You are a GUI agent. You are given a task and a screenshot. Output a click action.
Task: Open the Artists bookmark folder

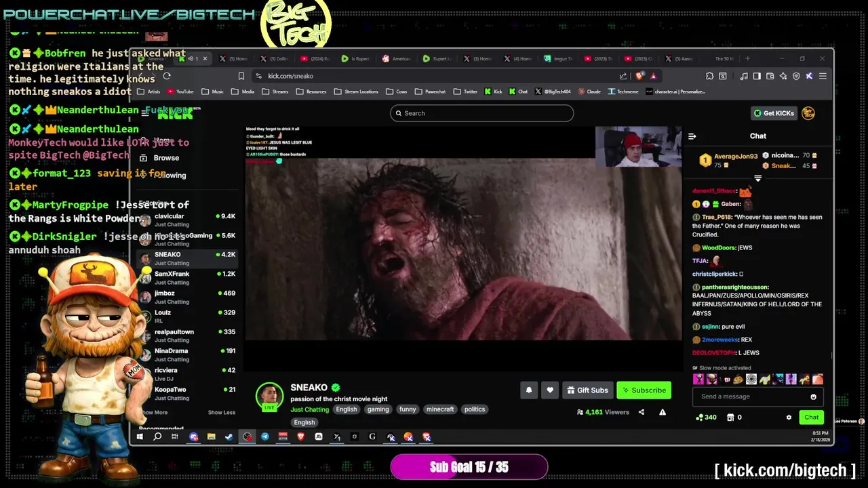point(149,91)
